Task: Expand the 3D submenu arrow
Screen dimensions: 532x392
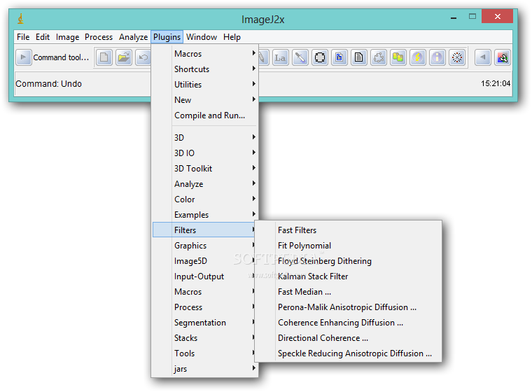Action: [x=254, y=137]
